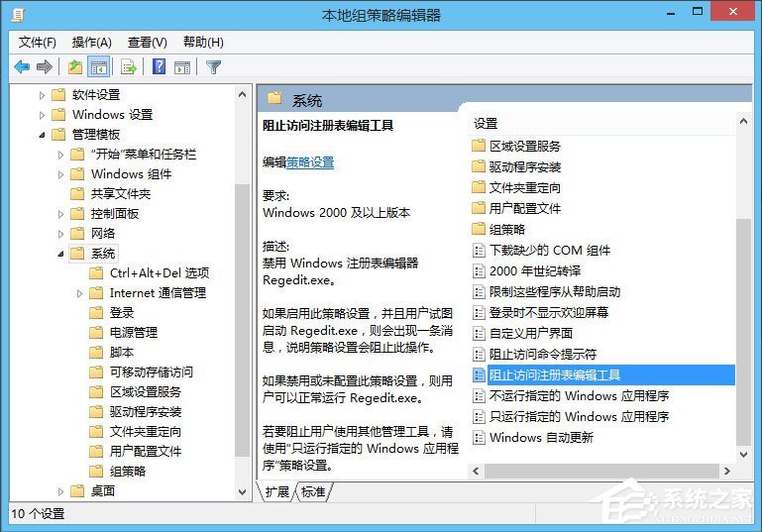762x532 pixels.
Task: Select the Windows 自动更新 policy setting
Action: pyautogui.click(x=541, y=437)
